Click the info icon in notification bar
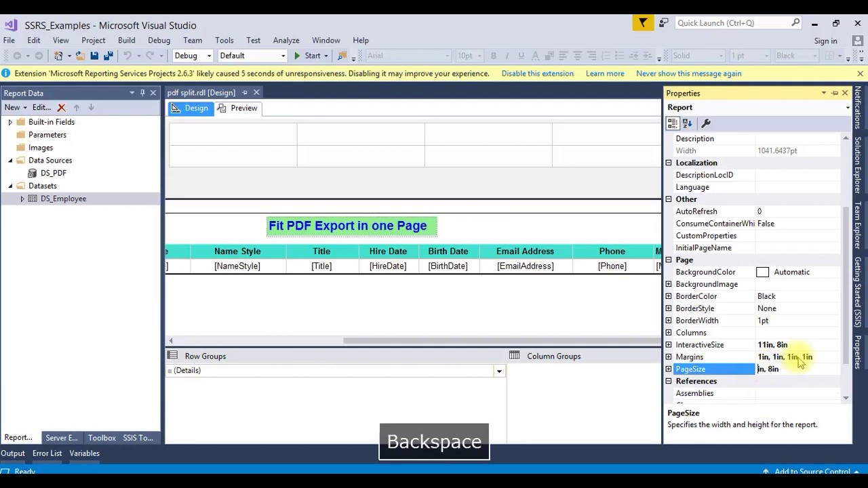This screenshot has width=868, height=488. (6, 73)
